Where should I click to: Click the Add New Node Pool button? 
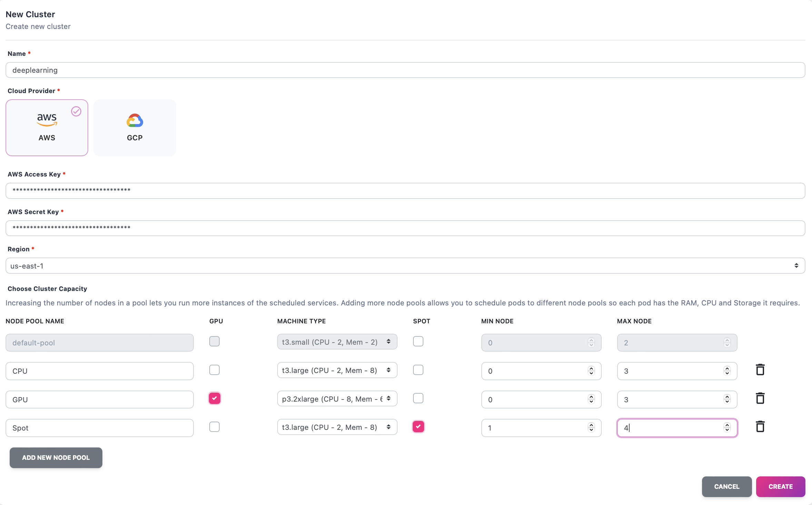tap(56, 457)
